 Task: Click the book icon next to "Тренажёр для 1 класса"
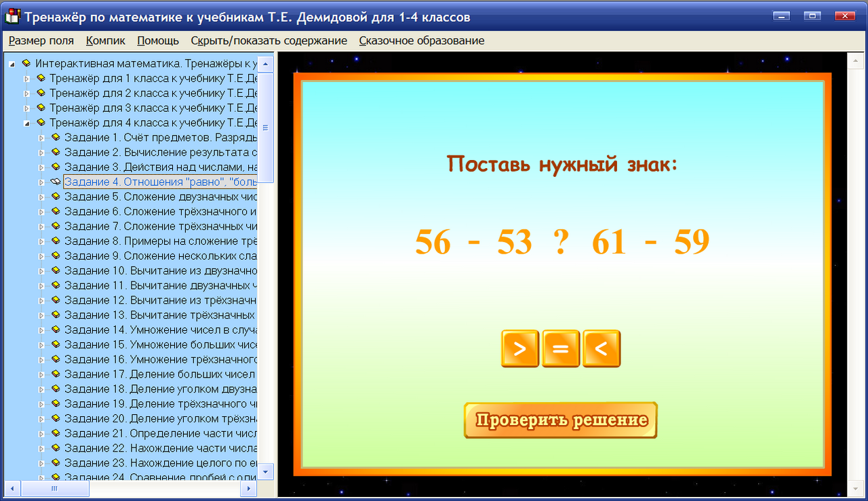tap(41, 78)
